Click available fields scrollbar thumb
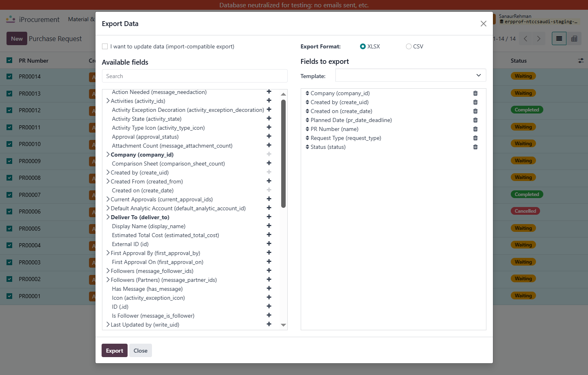 tap(283, 153)
